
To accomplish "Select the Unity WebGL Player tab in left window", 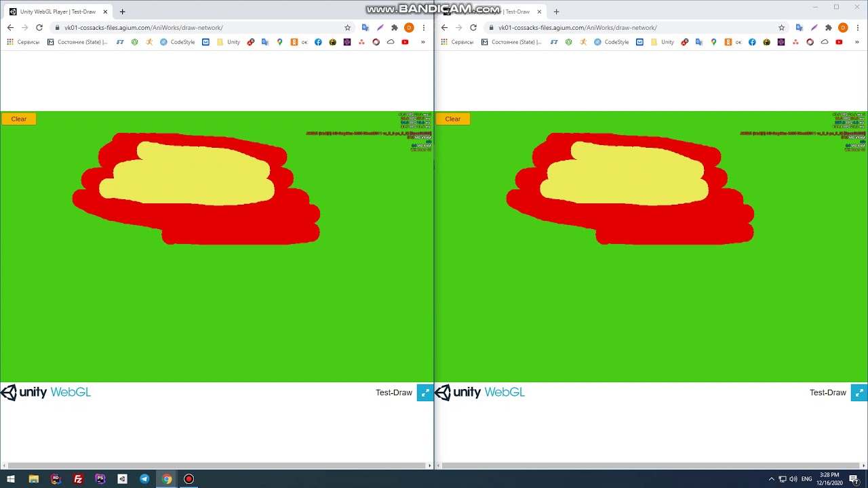I will click(x=58, y=12).
